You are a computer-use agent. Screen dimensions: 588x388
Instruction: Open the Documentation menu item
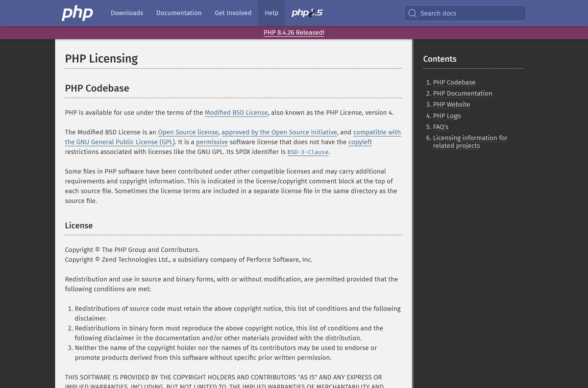(179, 13)
